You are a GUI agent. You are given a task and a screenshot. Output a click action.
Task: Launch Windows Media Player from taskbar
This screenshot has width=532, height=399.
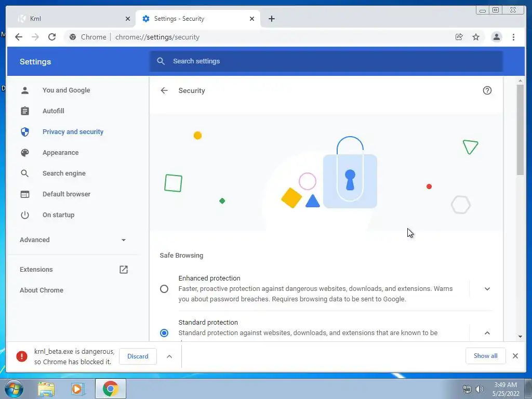[x=77, y=389]
